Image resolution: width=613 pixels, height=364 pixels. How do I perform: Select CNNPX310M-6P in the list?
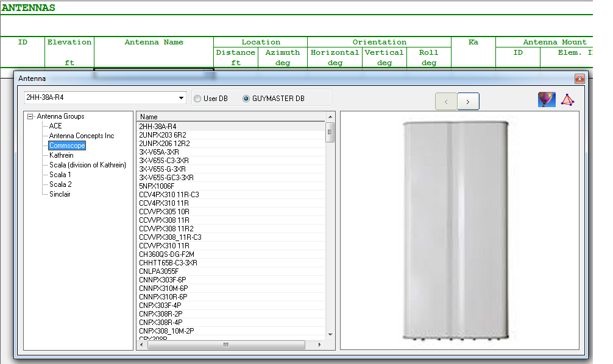pos(231,289)
